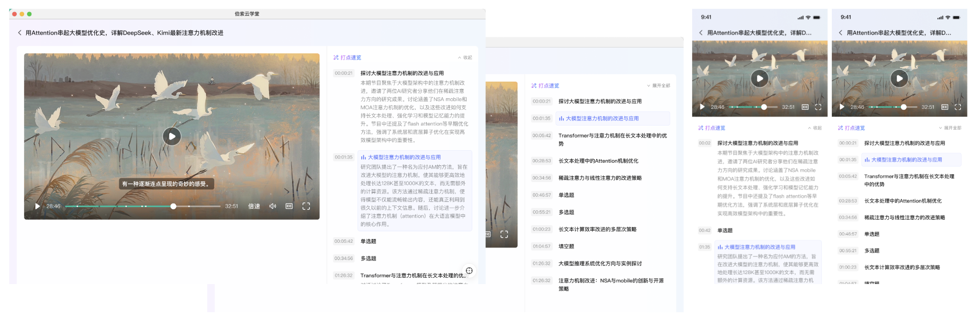Tap the small play icon on the right phone player
The width and height of the screenshot is (980, 317).
coord(842,107)
